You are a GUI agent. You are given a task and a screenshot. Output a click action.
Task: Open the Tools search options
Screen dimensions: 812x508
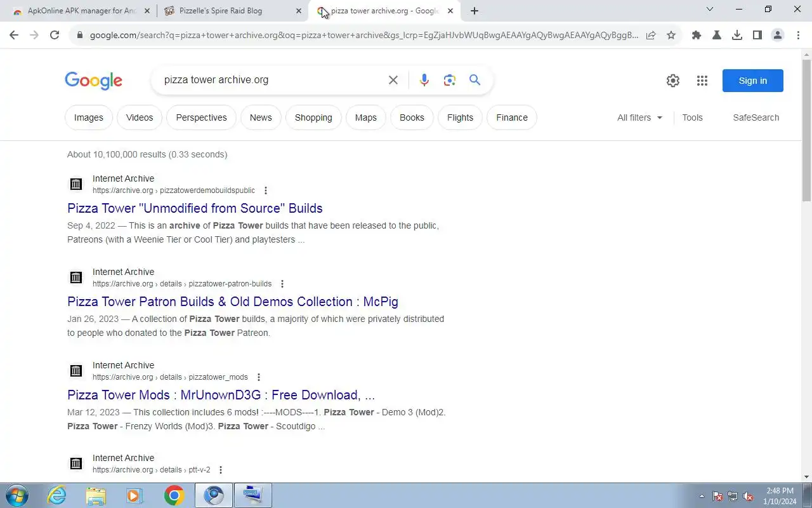692,117
